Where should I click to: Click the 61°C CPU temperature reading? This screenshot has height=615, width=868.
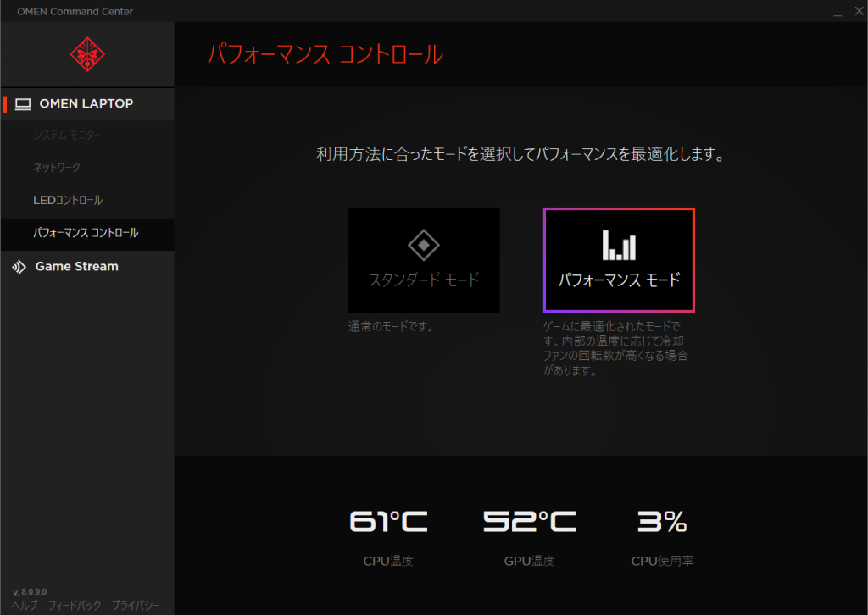[388, 522]
